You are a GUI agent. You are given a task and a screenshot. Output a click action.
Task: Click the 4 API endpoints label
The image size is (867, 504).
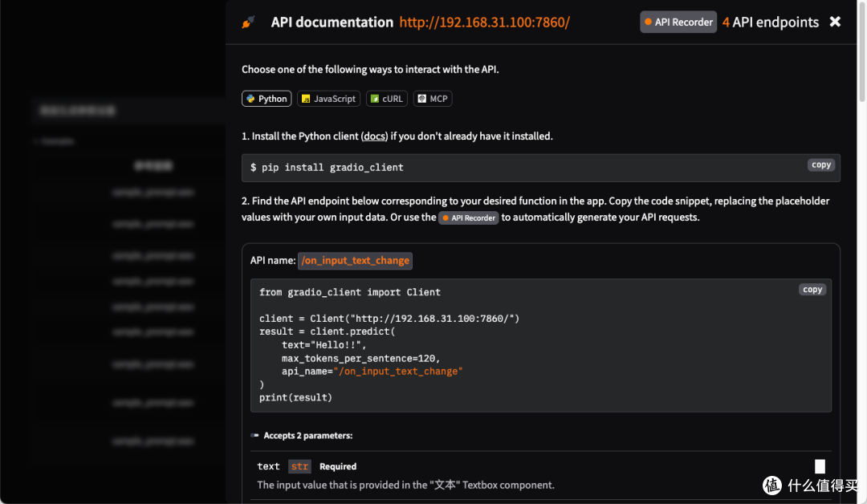[771, 22]
